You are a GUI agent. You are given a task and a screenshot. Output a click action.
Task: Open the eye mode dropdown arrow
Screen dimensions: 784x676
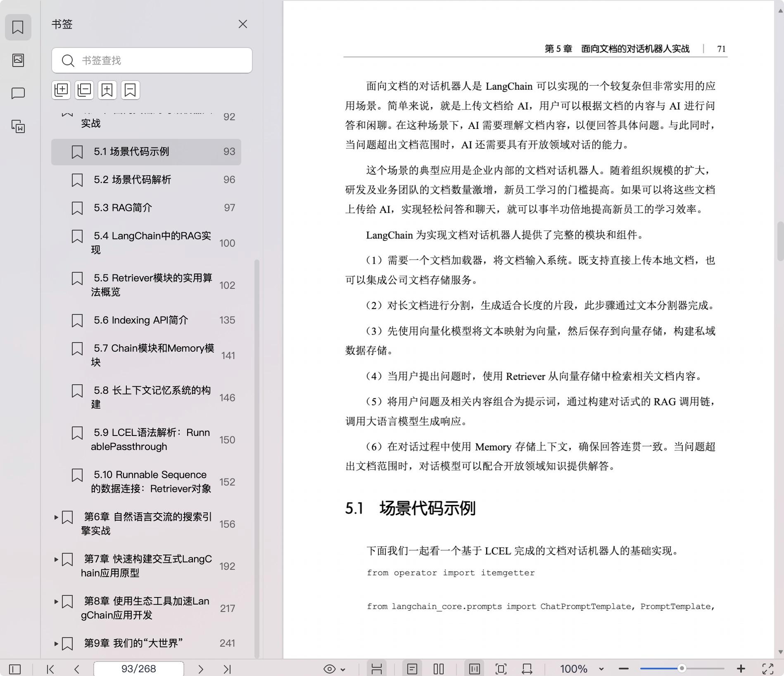(343, 669)
